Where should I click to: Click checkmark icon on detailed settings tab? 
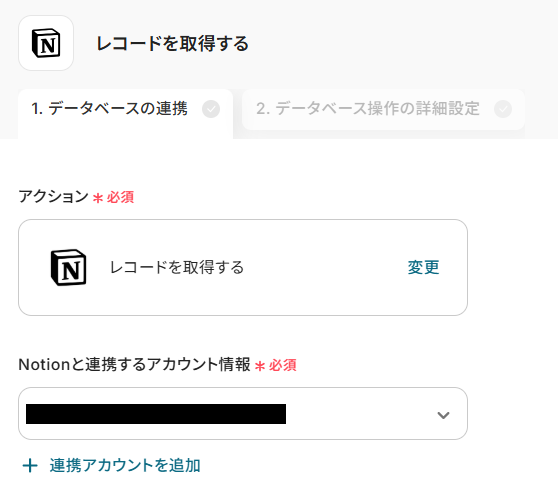[x=503, y=109]
